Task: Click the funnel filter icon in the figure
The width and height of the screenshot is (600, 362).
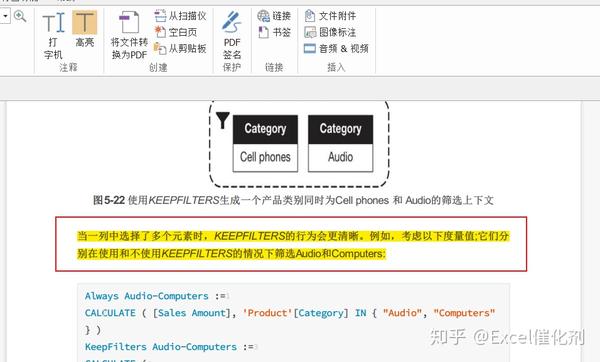Action: click(222, 120)
